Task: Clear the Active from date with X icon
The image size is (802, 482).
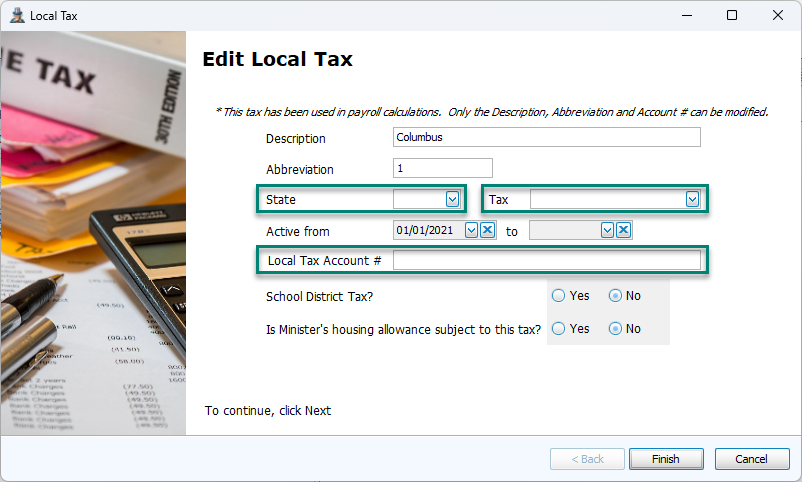Action: [488, 230]
